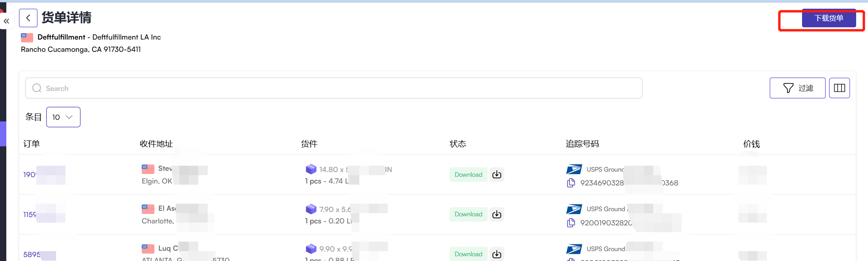Click the download icon in the Charlotte row
This screenshot has height=261, width=868.
coord(497,214)
